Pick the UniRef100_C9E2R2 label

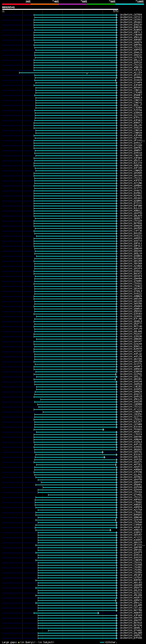131,387
